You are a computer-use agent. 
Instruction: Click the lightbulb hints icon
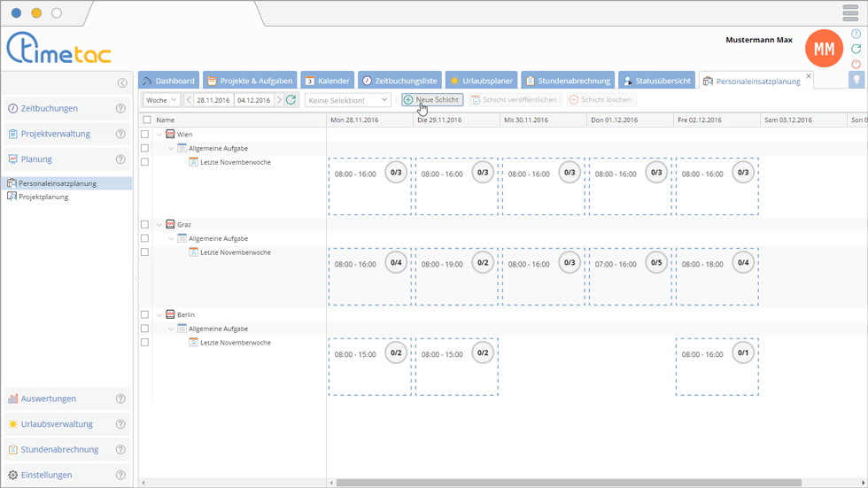(x=856, y=80)
